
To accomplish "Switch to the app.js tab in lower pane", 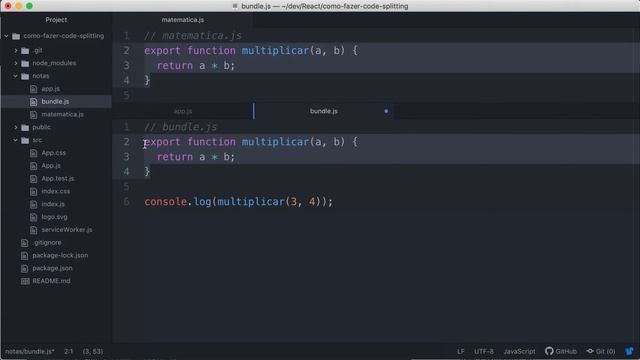I will [182, 111].
